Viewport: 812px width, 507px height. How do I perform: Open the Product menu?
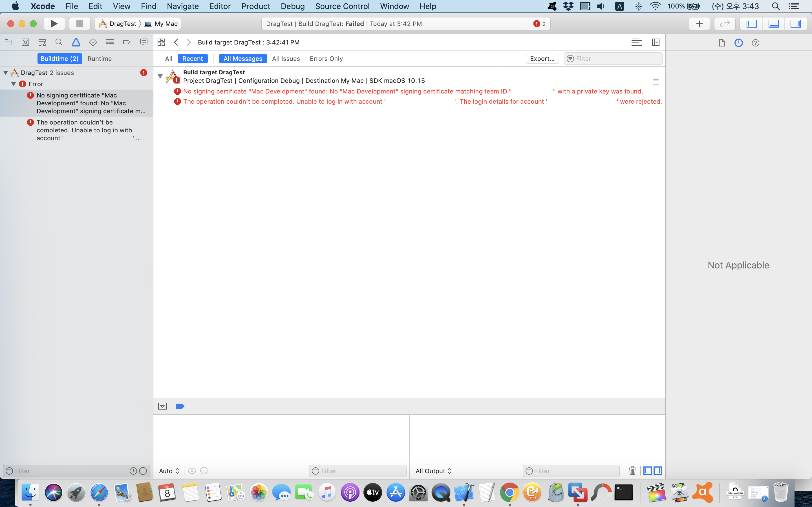click(255, 6)
